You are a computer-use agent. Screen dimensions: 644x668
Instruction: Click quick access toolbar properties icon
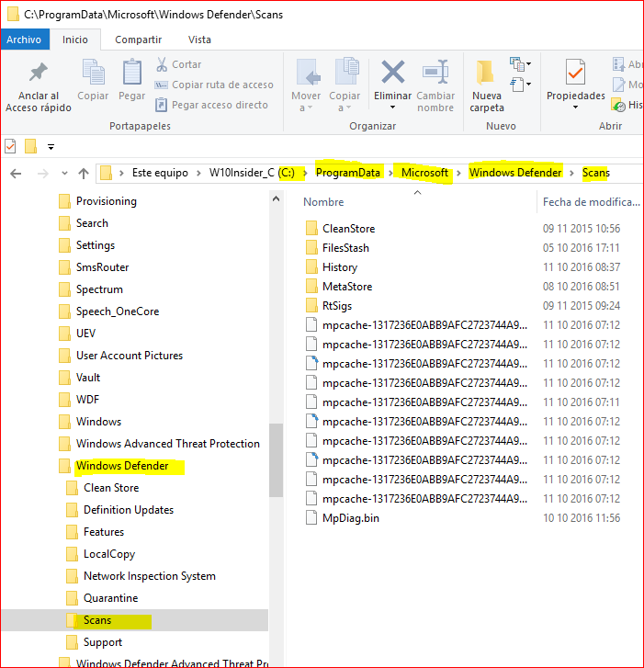coord(10,146)
